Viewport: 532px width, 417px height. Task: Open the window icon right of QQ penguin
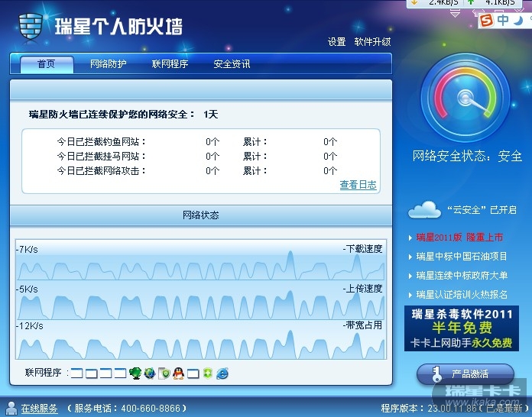pyautogui.click(x=193, y=373)
